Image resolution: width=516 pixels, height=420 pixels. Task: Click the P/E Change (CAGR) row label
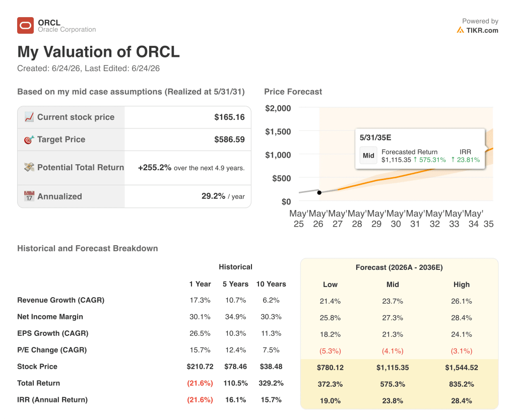tap(52, 350)
